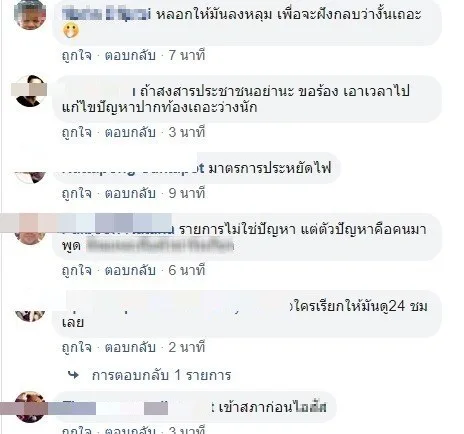
Task: Click ถูกใจ on the รายการไม่ใช่ปัญหา comment
Action: [77, 270]
